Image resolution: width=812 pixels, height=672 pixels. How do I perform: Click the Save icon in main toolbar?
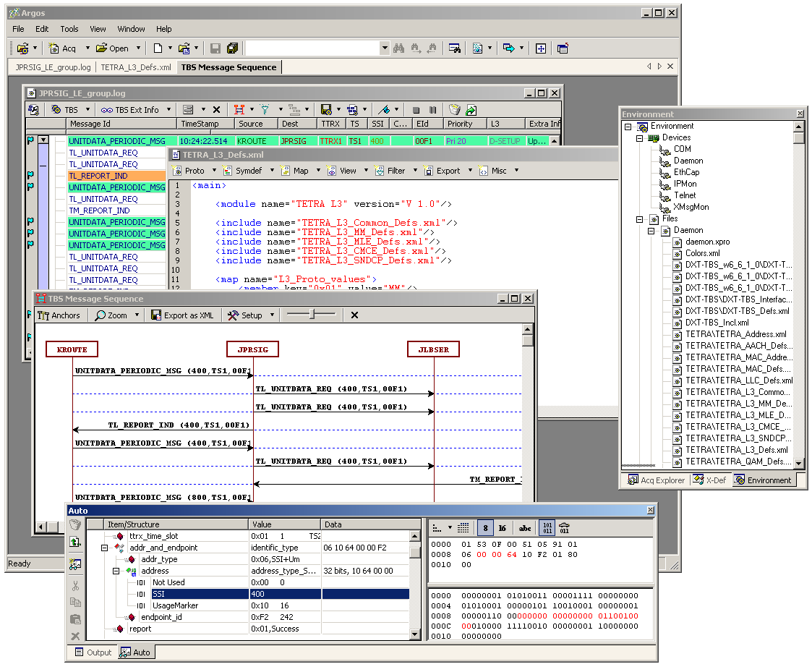tap(215, 48)
